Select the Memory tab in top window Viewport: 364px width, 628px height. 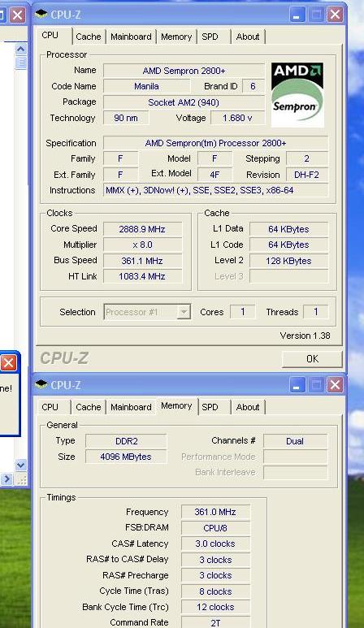click(176, 37)
